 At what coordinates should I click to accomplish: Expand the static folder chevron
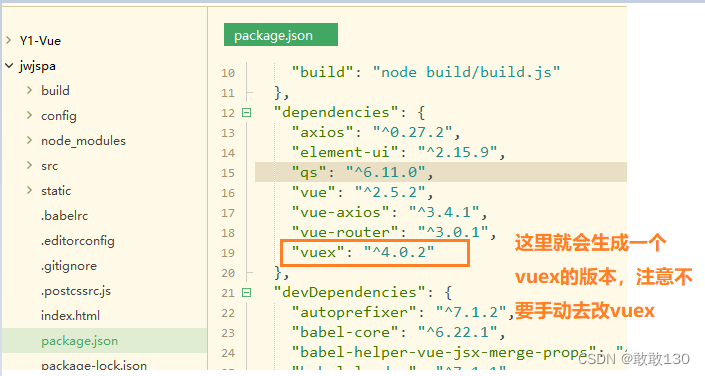[29, 190]
